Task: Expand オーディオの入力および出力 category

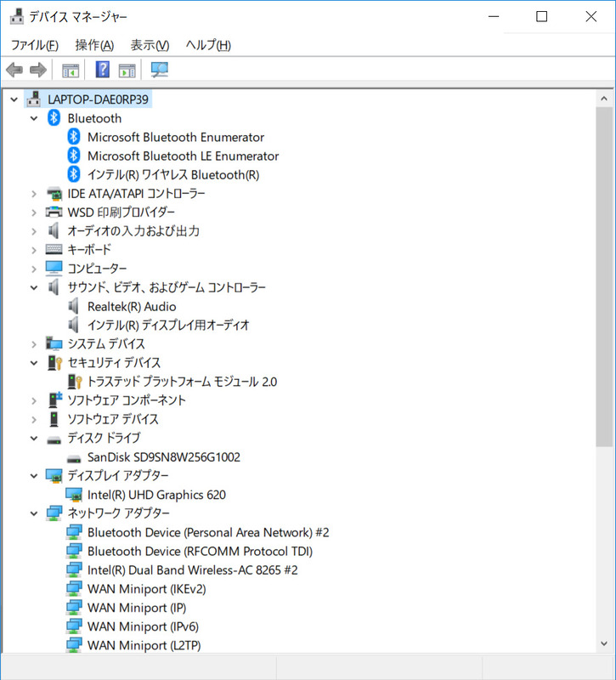Action: pyautogui.click(x=34, y=231)
